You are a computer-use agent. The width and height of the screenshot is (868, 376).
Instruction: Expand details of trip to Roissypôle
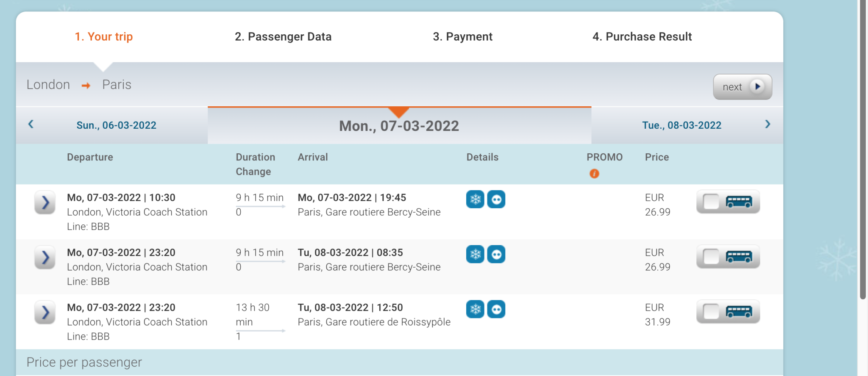[x=45, y=312]
